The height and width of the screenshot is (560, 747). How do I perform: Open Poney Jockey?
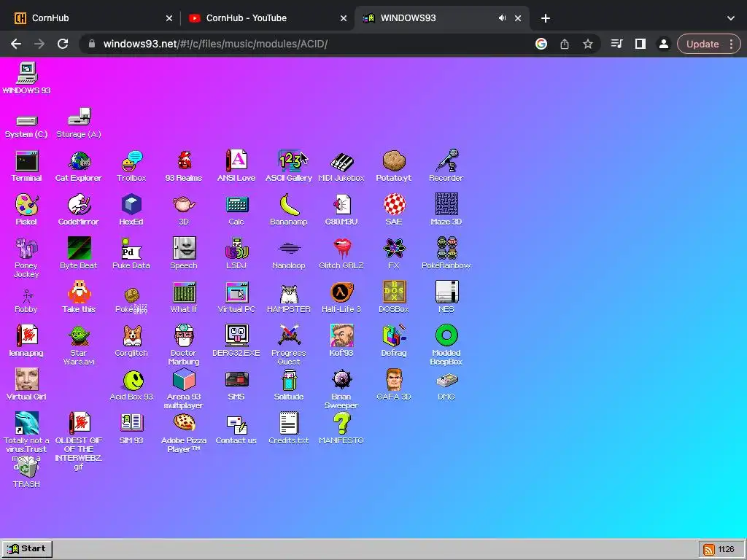coord(26,257)
